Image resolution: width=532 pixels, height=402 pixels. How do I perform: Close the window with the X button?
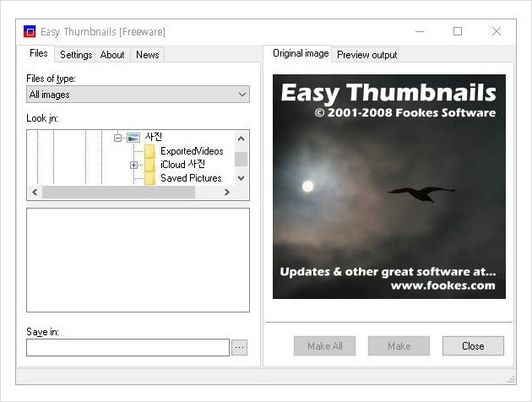pos(497,31)
